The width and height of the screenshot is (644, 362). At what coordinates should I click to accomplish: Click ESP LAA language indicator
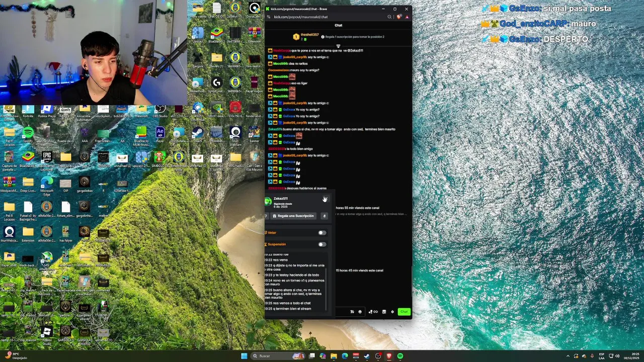coord(602,356)
